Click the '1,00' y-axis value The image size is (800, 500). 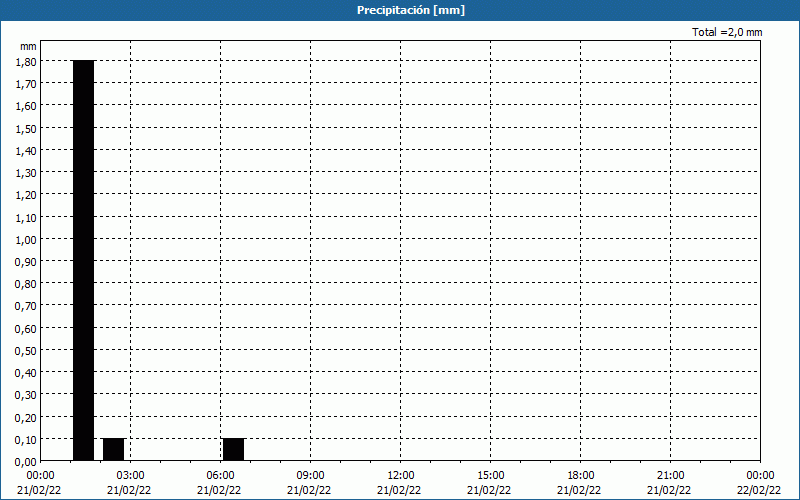click(x=26, y=240)
